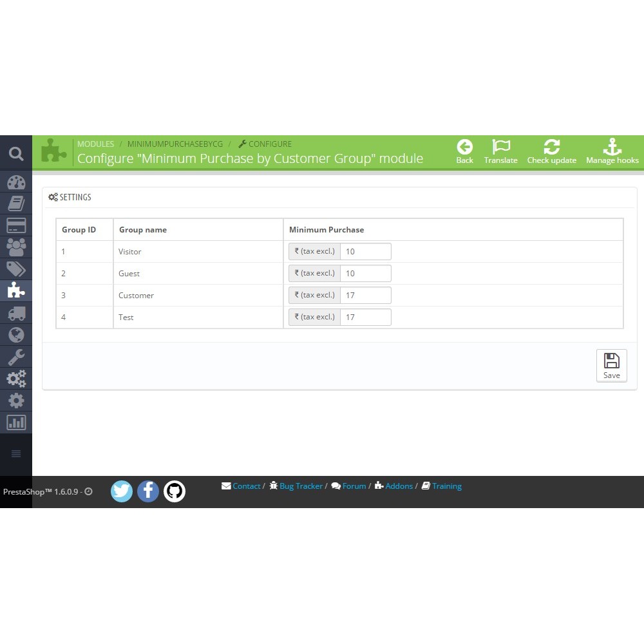
Task: Focus the Guest minimum purchase field
Action: (366, 273)
